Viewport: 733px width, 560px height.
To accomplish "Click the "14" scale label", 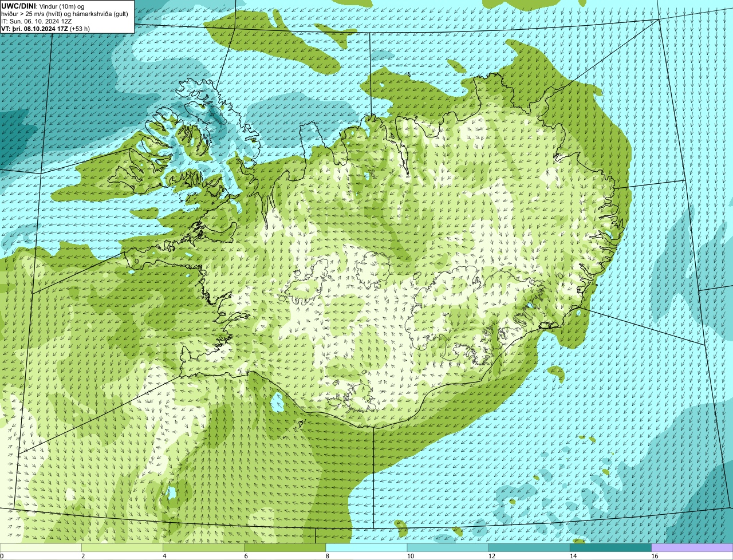I will [573, 556].
